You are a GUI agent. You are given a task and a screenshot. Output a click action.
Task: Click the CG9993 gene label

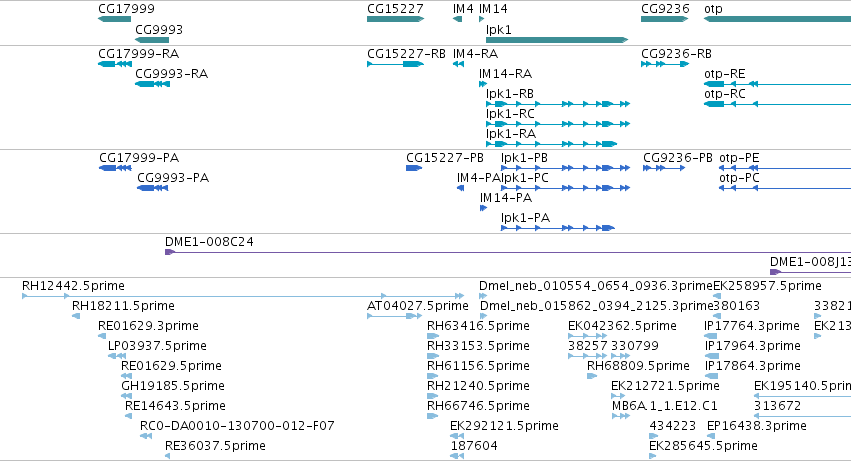point(159,29)
